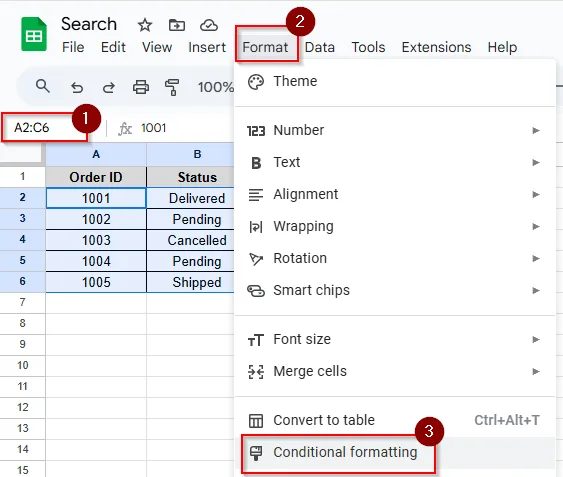This screenshot has height=477, width=563.
Task: Click the Order ID header cell
Action: tap(96, 177)
